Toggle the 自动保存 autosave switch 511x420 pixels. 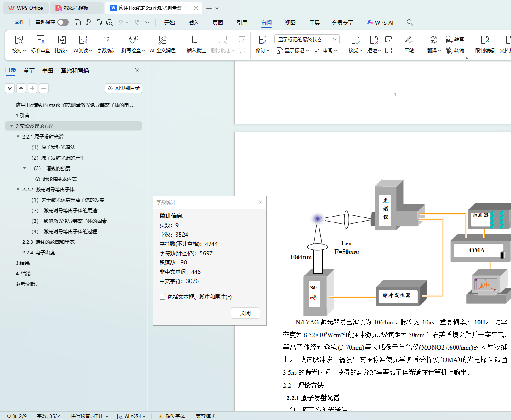tap(63, 22)
